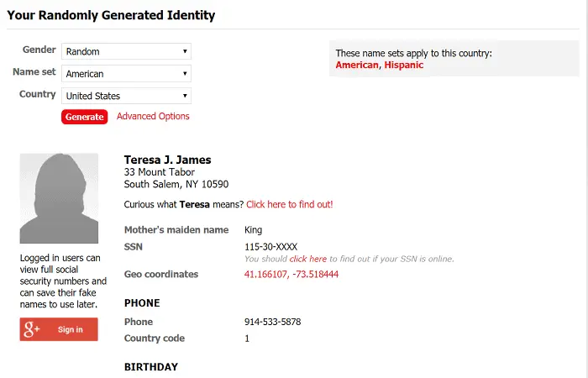Click the Gender dropdown arrow

pos(185,51)
